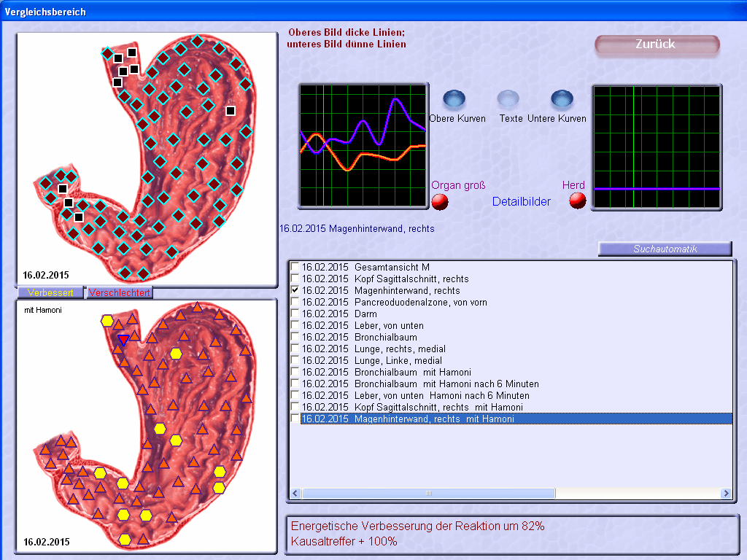The width and height of the screenshot is (747, 560).
Task: Select 'Leber, von unten Hamoni nach 6 Minuten'
Action: pos(415,395)
